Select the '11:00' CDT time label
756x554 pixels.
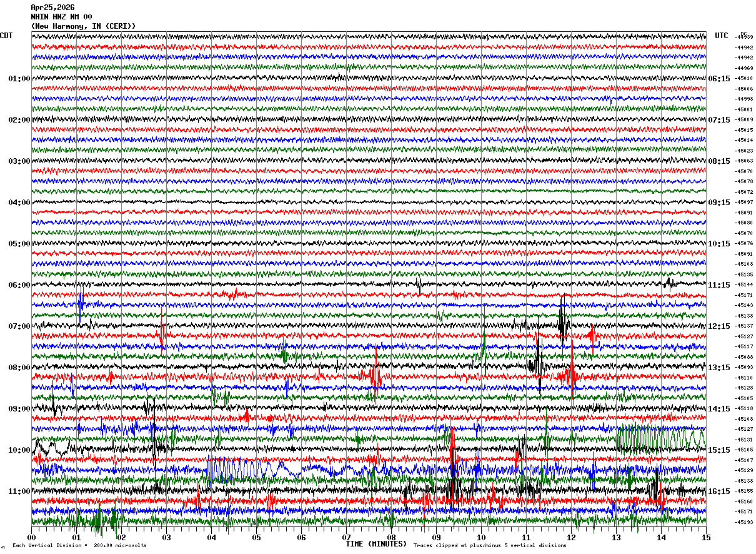coord(19,491)
